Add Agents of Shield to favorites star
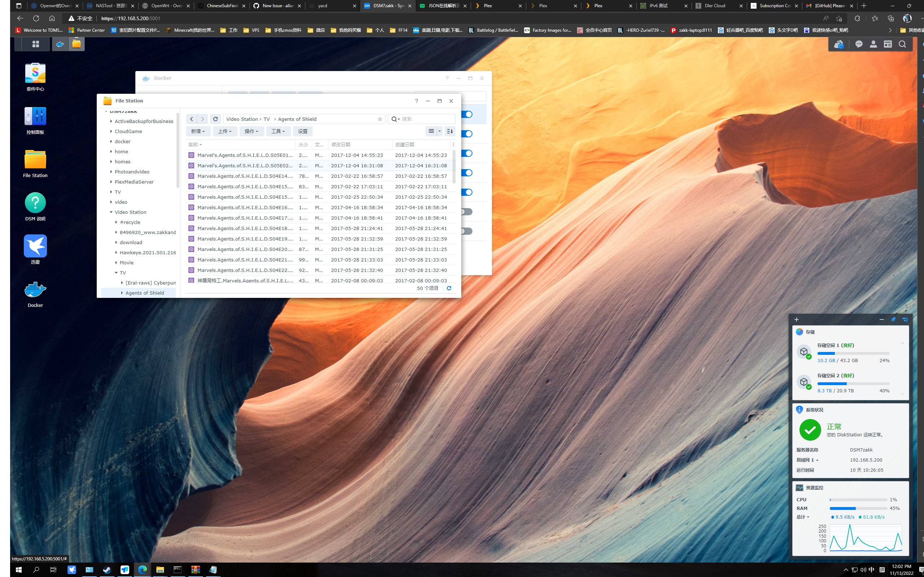Image resolution: width=924 pixels, height=577 pixels. 380,119
